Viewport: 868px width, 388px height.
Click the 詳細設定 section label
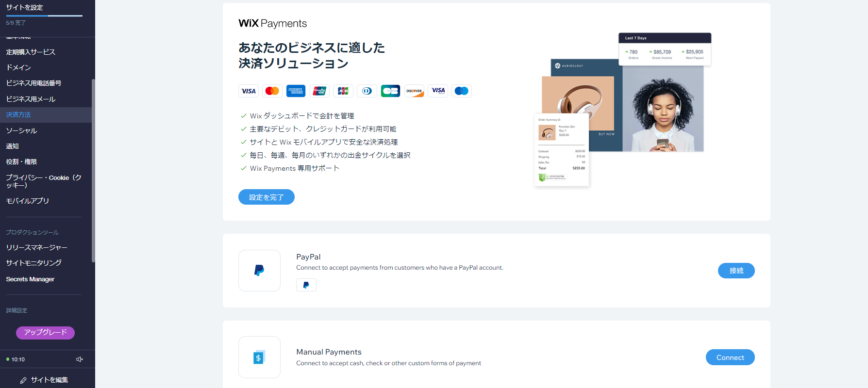[17, 310]
